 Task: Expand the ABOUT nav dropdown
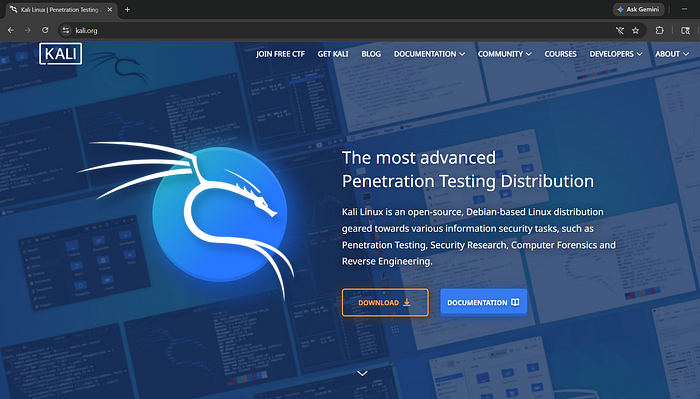point(672,54)
